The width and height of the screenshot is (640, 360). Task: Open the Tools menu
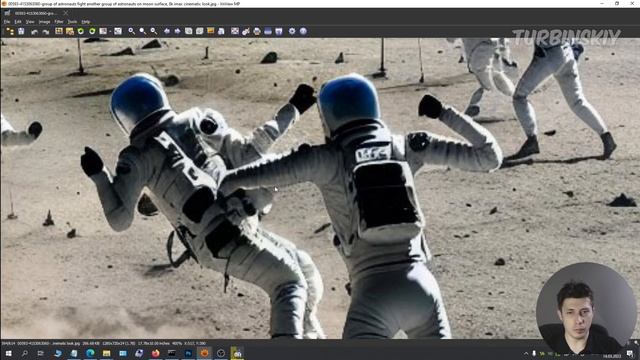[x=72, y=22]
